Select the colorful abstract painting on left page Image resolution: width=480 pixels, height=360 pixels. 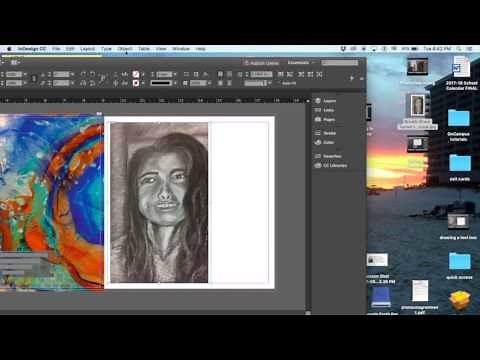coord(52,201)
